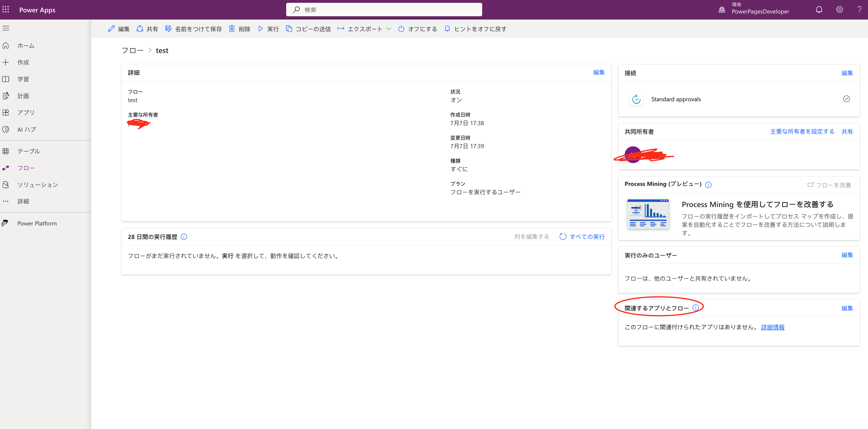Click into the 検索 search field
Image resolution: width=868 pixels, height=429 pixels.
[x=384, y=10]
